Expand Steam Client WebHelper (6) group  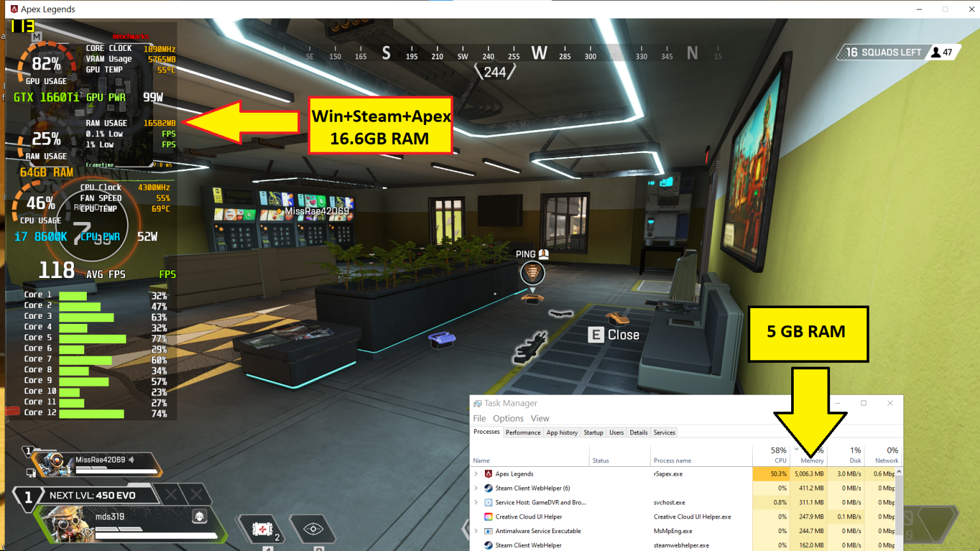coord(476,488)
